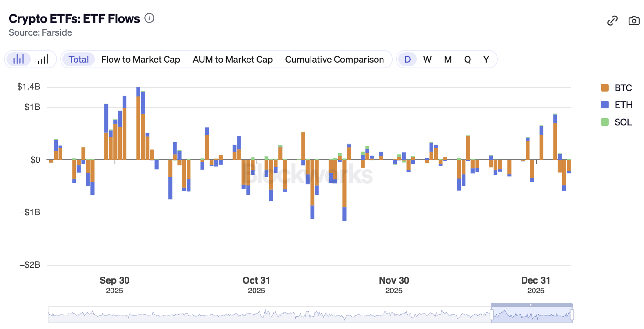The width and height of the screenshot is (644, 329).
Task: Take a chart screenshot with the camera icon
Action: [634, 21]
